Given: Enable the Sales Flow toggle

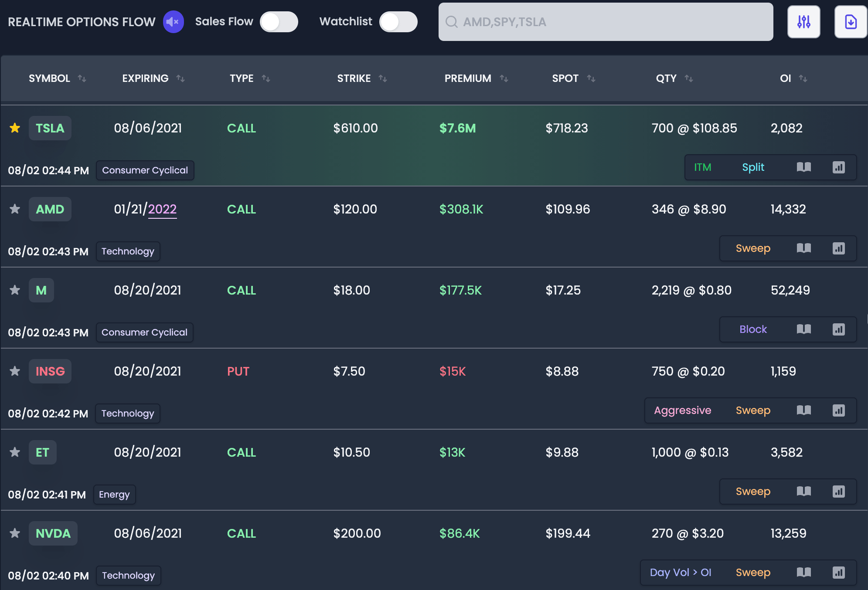Looking at the screenshot, I should click(279, 21).
